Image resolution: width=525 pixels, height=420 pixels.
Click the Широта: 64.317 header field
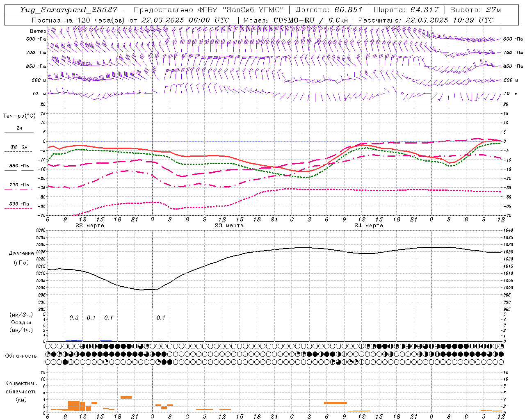(x=406, y=9)
